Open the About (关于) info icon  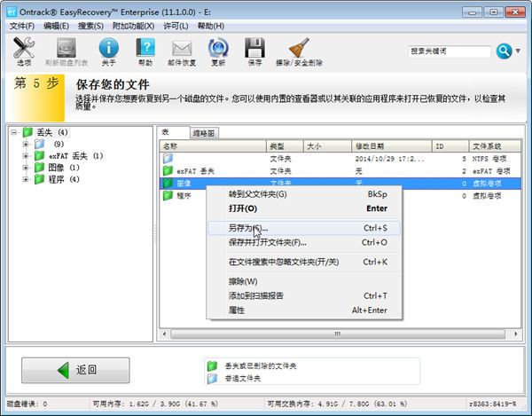point(108,48)
